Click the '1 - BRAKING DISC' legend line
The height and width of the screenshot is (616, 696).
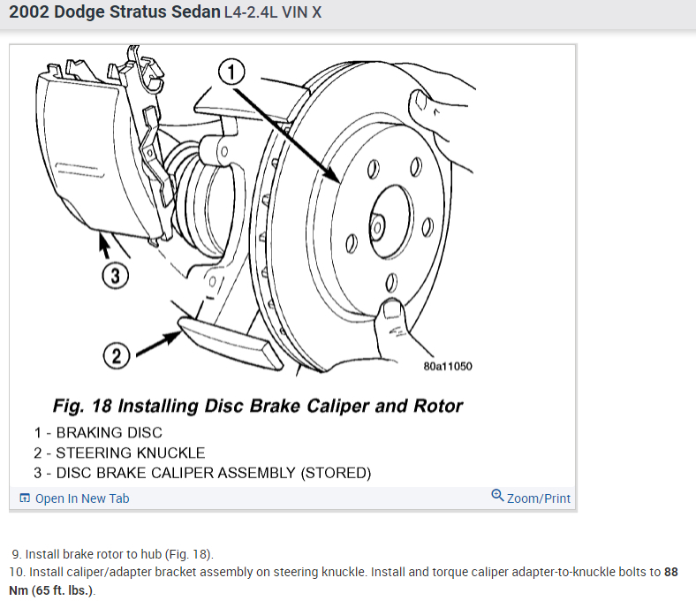[x=98, y=432]
